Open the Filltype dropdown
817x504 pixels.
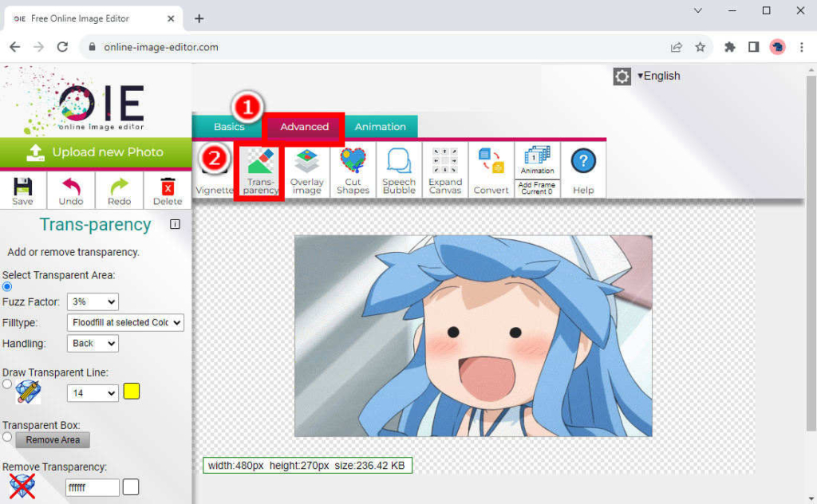(124, 322)
